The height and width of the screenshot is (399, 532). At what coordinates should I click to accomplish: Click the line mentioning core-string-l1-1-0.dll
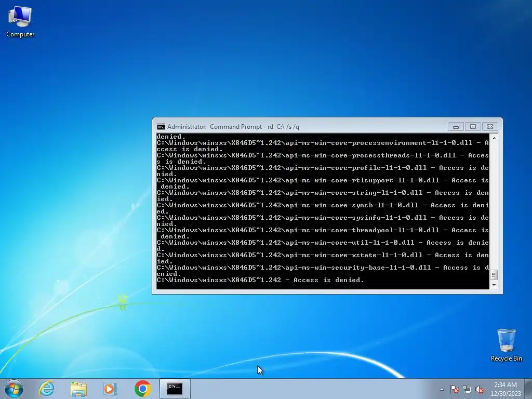click(323, 196)
